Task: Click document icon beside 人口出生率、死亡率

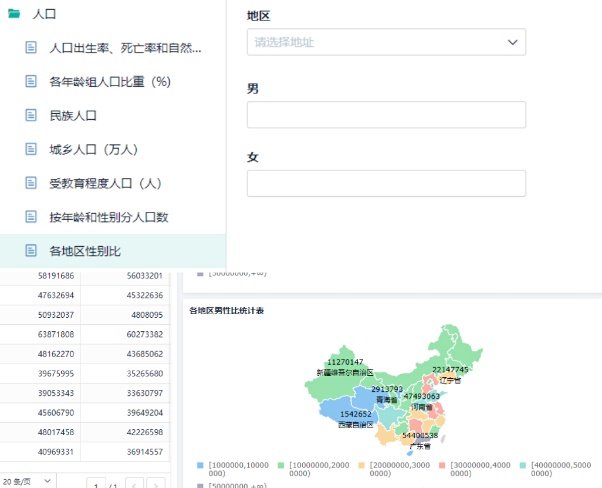Action: coord(31,47)
